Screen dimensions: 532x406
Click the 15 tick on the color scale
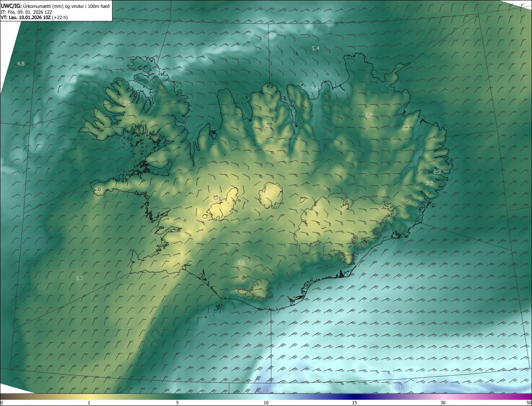pyautogui.click(x=355, y=403)
